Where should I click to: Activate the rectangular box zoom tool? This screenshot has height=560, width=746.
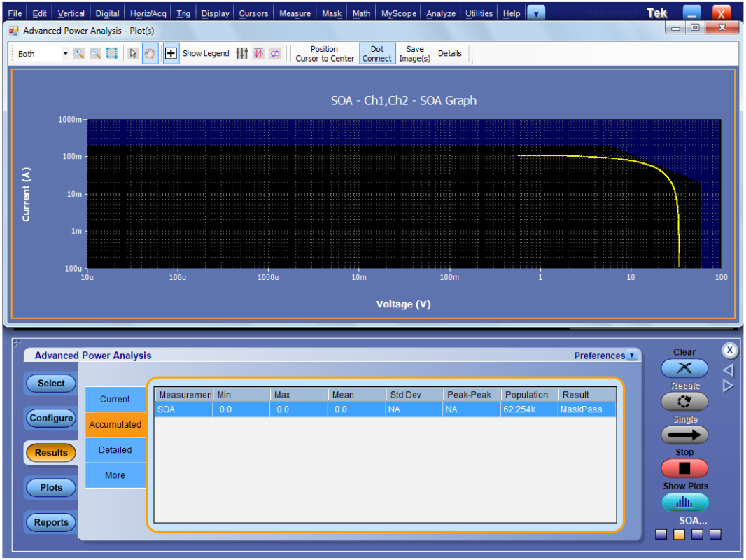coord(111,53)
